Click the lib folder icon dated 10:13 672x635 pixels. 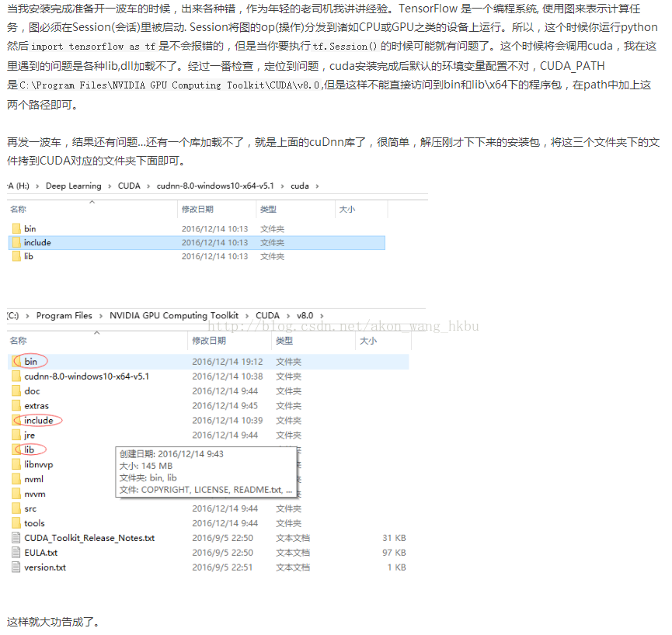coord(16,256)
